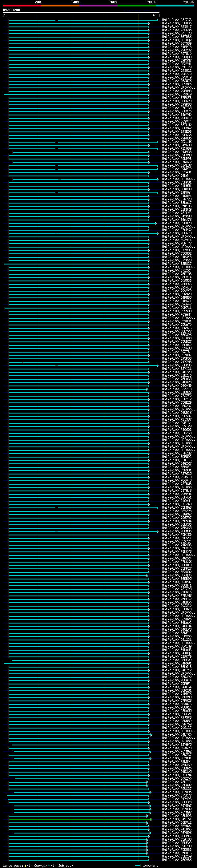Viewport: 197px width, 868px height.
Task: Select label UniRef100_Q8ILY2
Action: click(x=177, y=213)
